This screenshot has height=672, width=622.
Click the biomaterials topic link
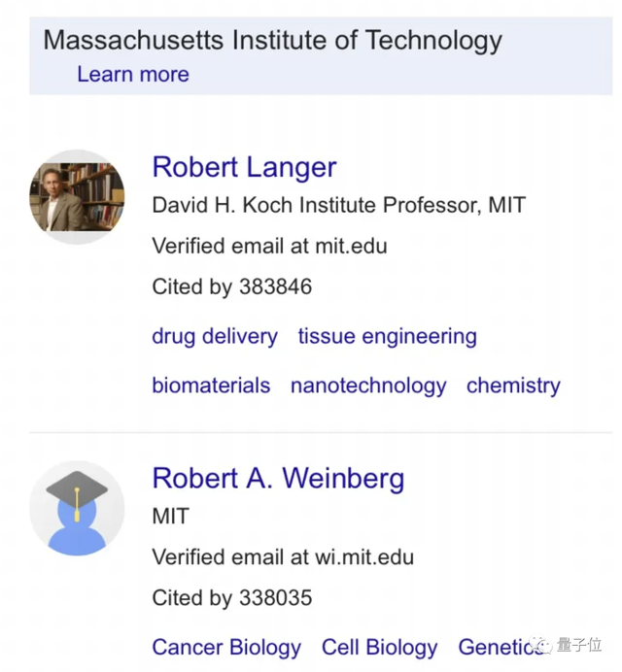pyautogui.click(x=211, y=385)
